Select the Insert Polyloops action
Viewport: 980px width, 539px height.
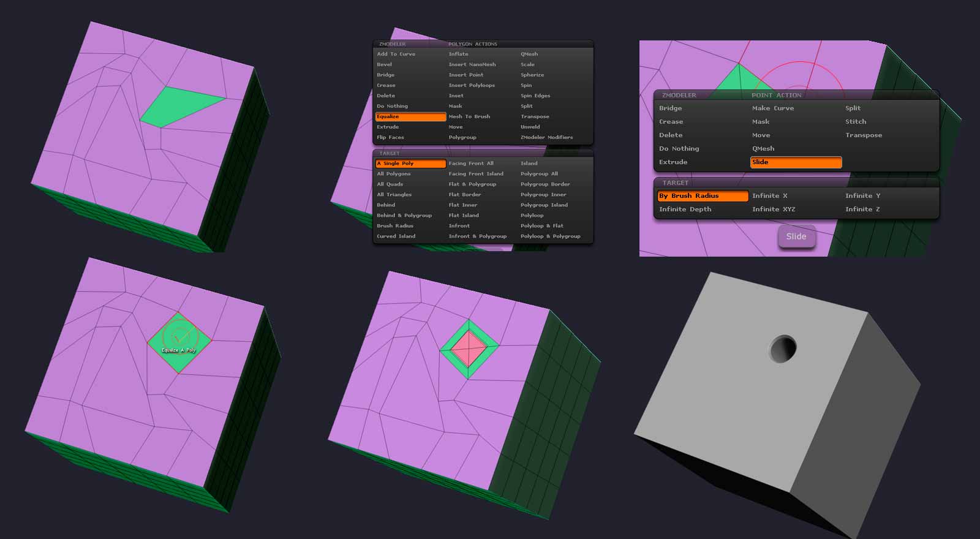(x=472, y=85)
